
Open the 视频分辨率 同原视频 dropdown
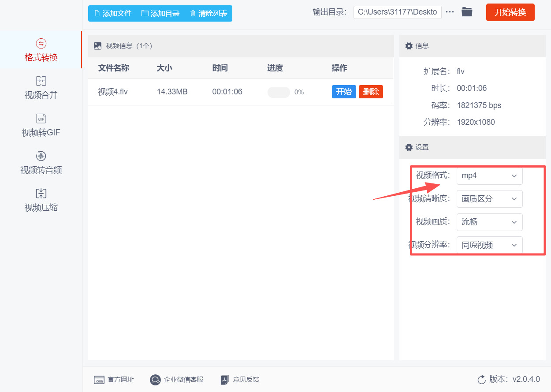pyautogui.click(x=489, y=245)
